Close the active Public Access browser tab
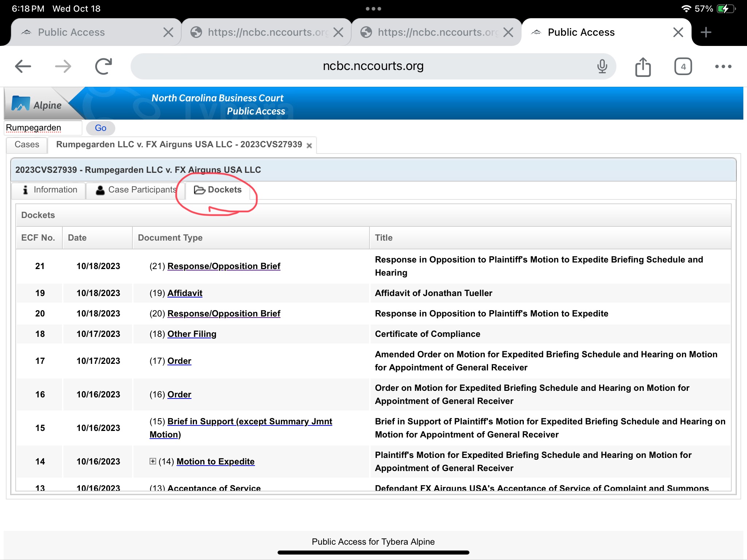The width and height of the screenshot is (747, 560). [678, 32]
